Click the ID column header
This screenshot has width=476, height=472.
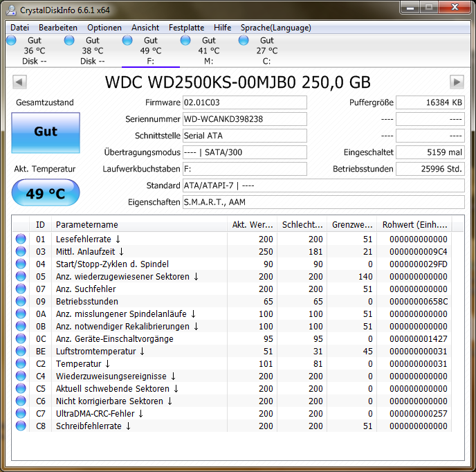click(40, 224)
